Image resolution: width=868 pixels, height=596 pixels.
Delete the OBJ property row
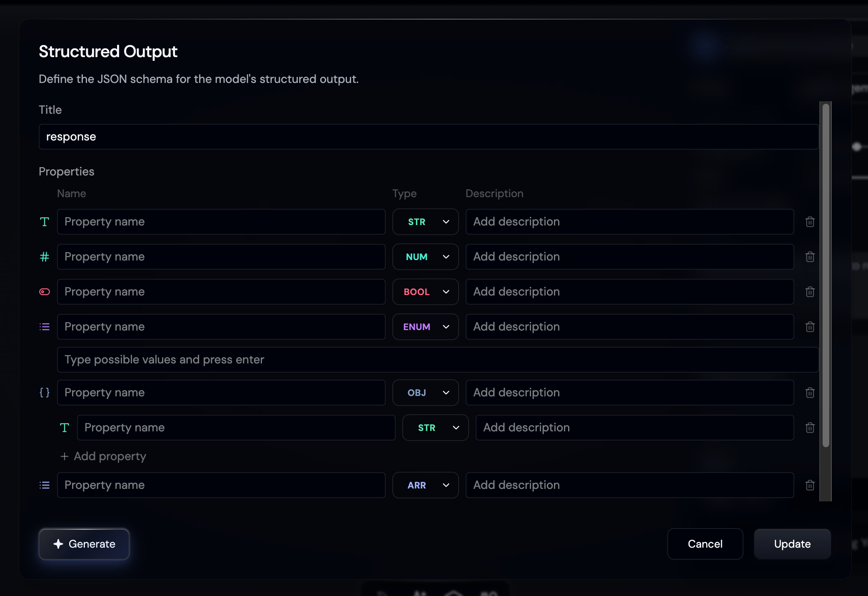click(x=810, y=393)
